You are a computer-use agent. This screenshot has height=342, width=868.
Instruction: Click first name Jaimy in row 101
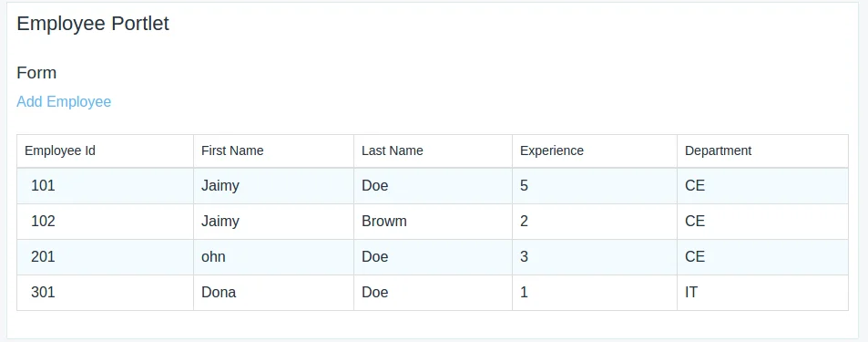tap(273, 186)
